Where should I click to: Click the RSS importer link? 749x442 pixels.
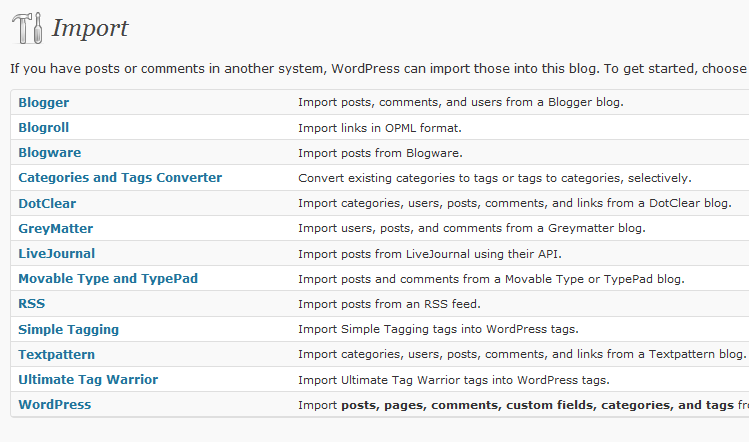32,304
